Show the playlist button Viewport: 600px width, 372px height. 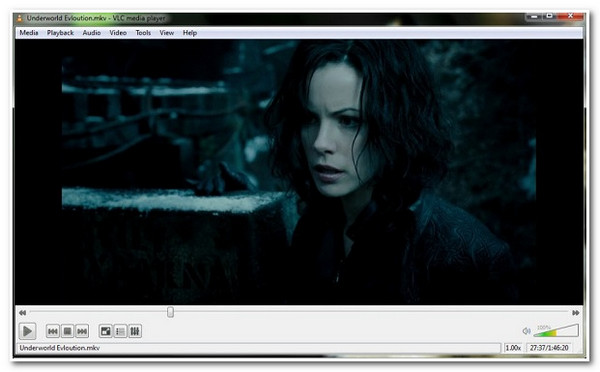click(x=120, y=331)
